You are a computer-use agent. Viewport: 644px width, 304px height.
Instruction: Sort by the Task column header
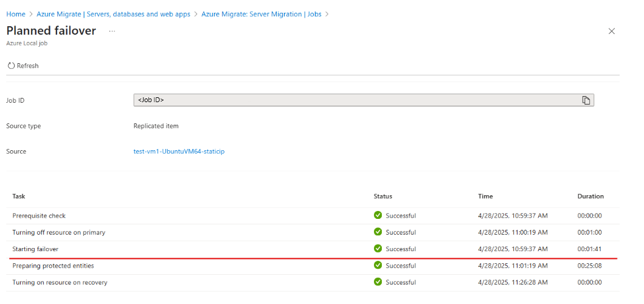[18, 196]
